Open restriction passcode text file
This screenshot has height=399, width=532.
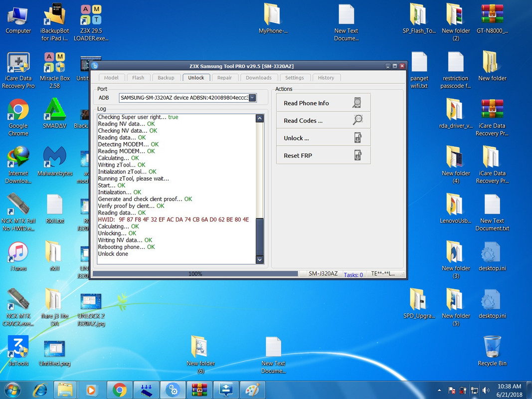[455, 70]
